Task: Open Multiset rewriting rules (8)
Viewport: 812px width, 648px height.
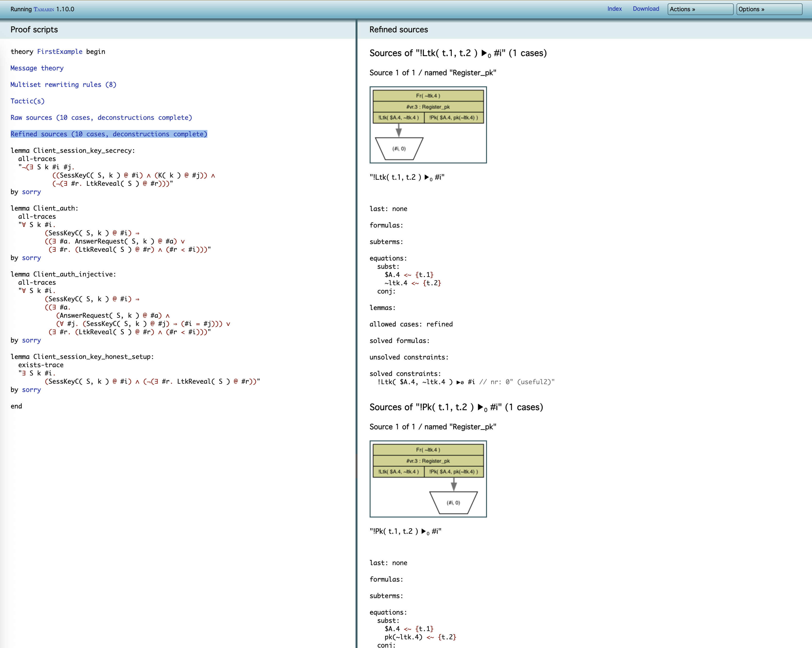Action: pyautogui.click(x=63, y=85)
